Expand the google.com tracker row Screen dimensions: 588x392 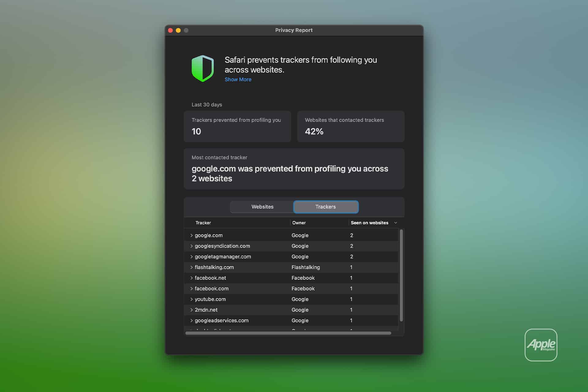(x=191, y=235)
